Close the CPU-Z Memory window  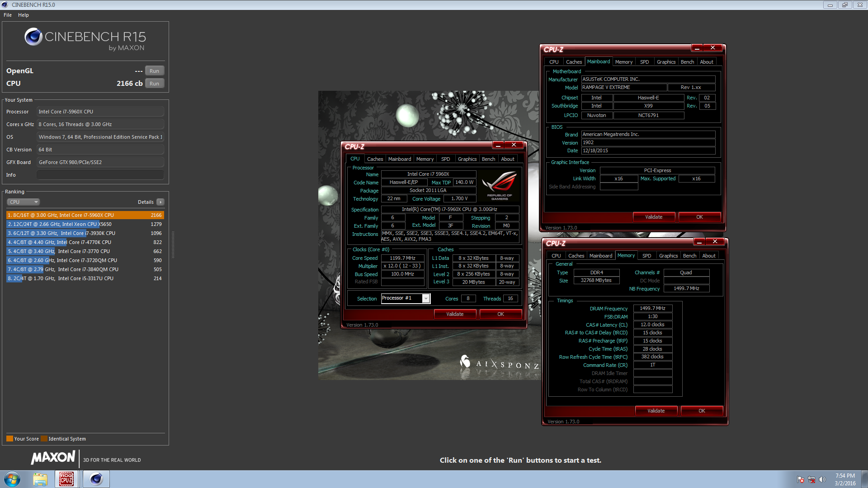point(715,242)
